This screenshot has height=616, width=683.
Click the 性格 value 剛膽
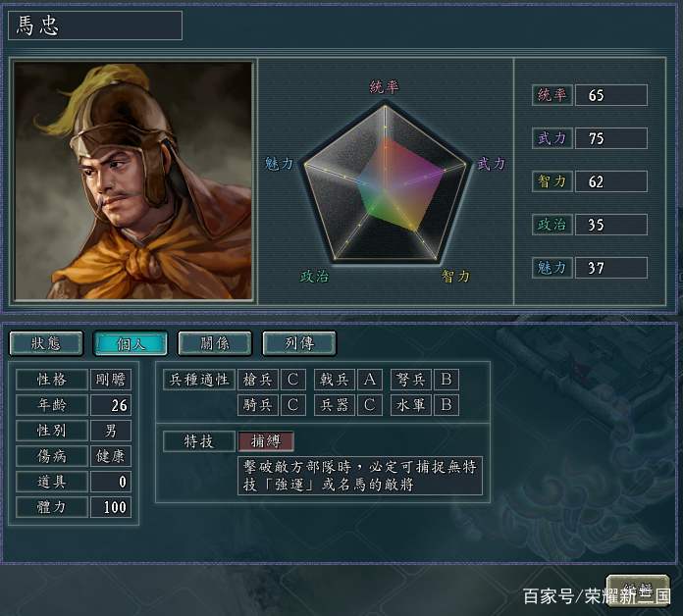point(110,380)
